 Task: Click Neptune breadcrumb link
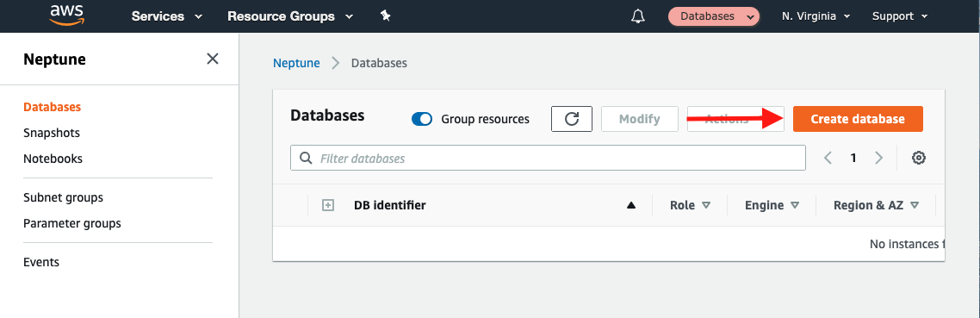(296, 63)
